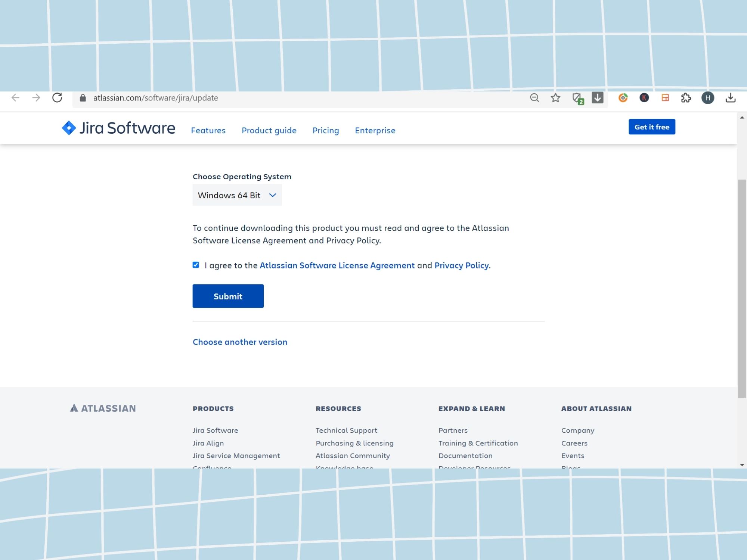747x560 pixels.
Task: Click the gray download arrow extension icon
Action: (598, 98)
